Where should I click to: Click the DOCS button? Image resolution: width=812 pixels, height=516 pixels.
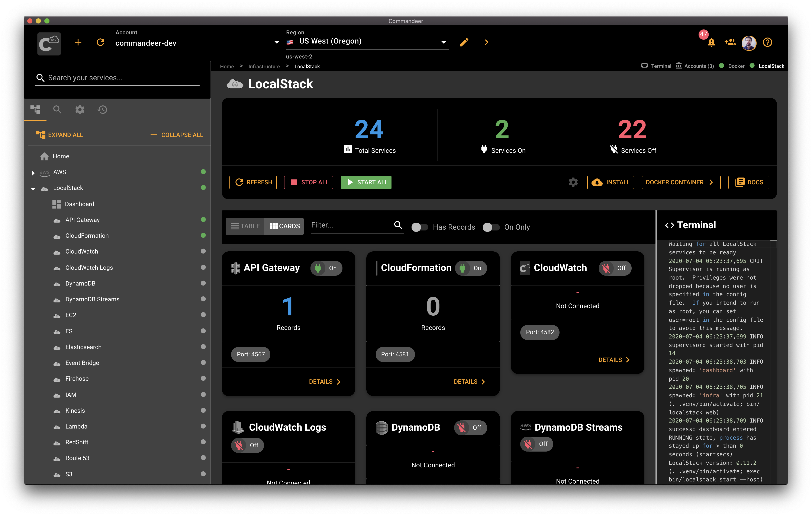tap(749, 182)
